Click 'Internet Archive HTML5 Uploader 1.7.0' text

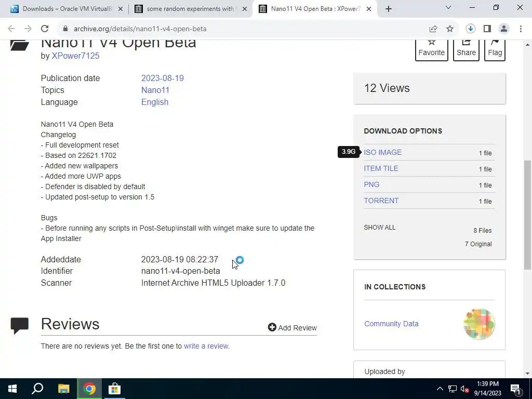pyautogui.click(x=213, y=283)
